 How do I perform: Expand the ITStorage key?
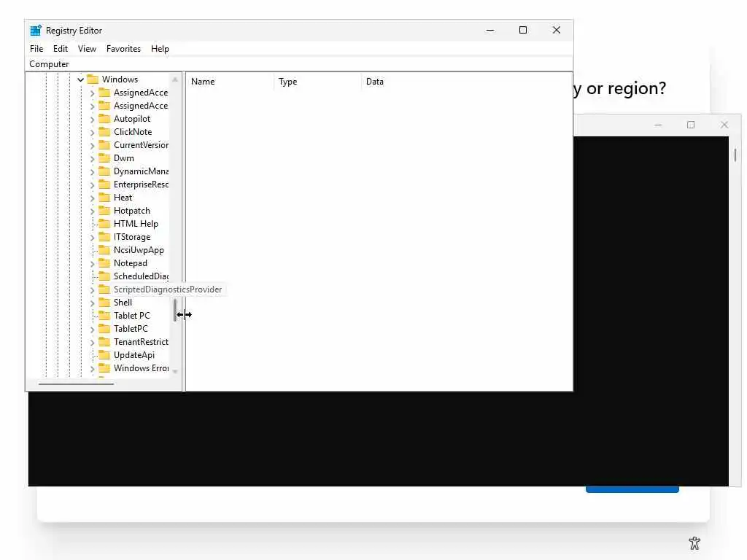[x=93, y=237]
